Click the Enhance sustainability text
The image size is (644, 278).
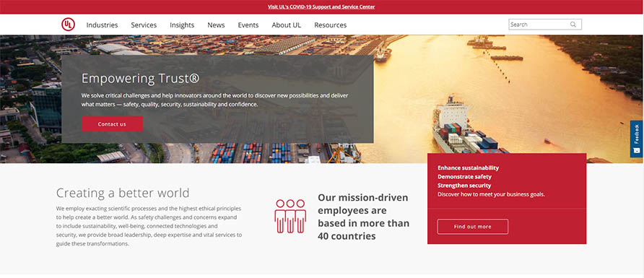coord(469,168)
